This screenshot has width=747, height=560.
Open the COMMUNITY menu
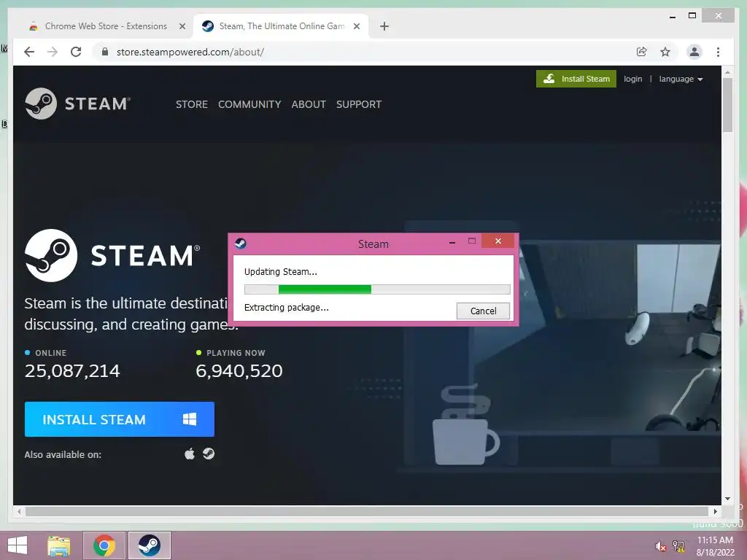[x=249, y=104]
